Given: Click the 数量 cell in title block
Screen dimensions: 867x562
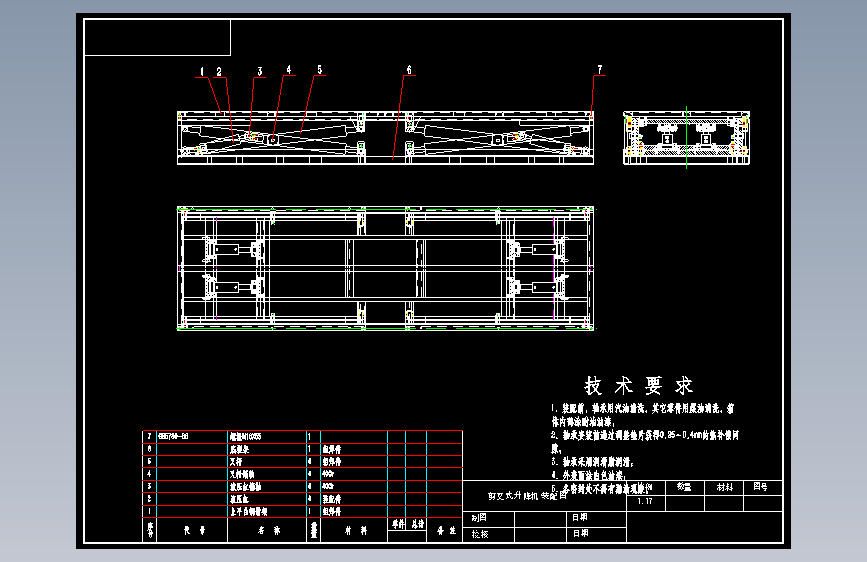Looking at the screenshot, I should [684, 487].
